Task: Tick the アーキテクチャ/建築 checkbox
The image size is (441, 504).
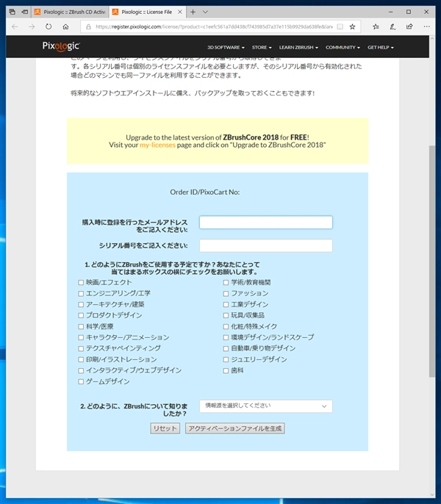Action: coord(81,304)
